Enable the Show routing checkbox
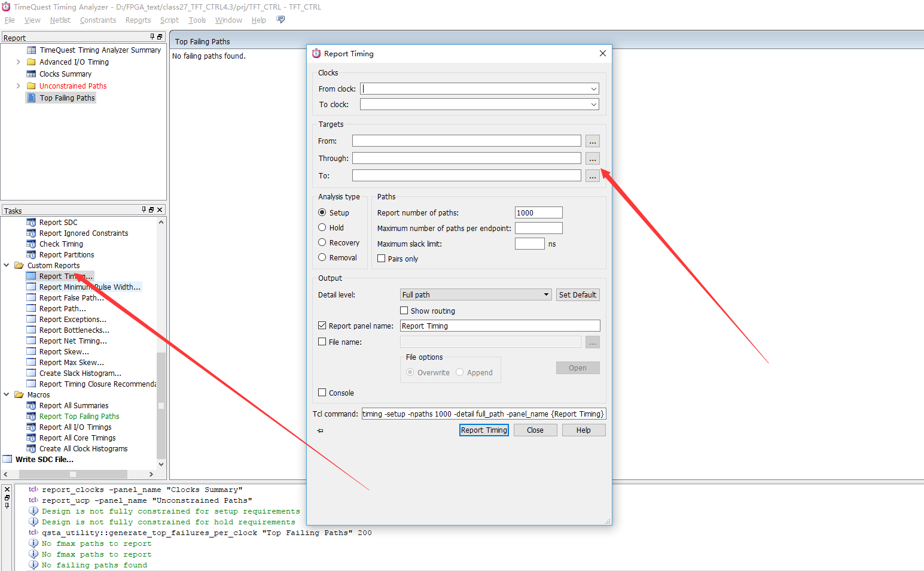Image resolution: width=924 pixels, height=571 pixels. coord(404,311)
